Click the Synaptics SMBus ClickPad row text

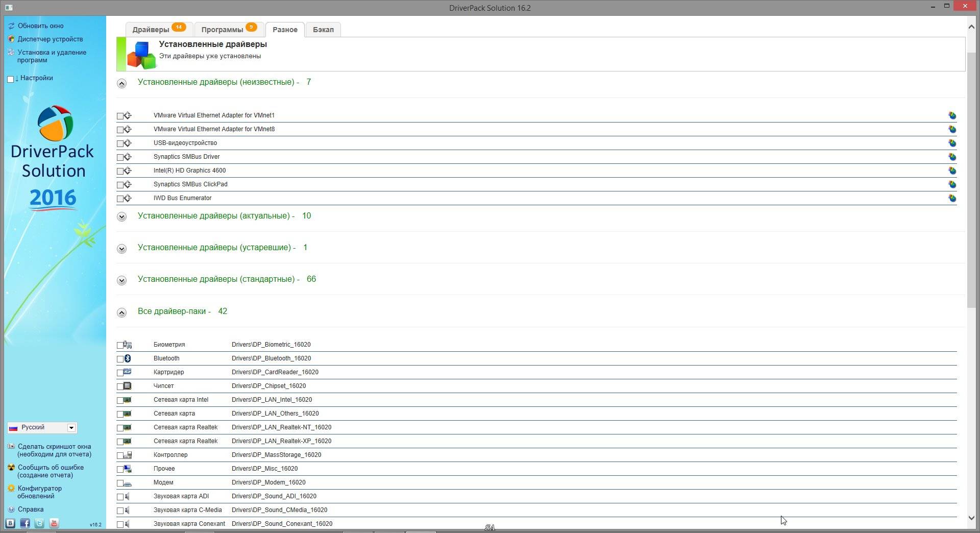[x=190, y=184]
